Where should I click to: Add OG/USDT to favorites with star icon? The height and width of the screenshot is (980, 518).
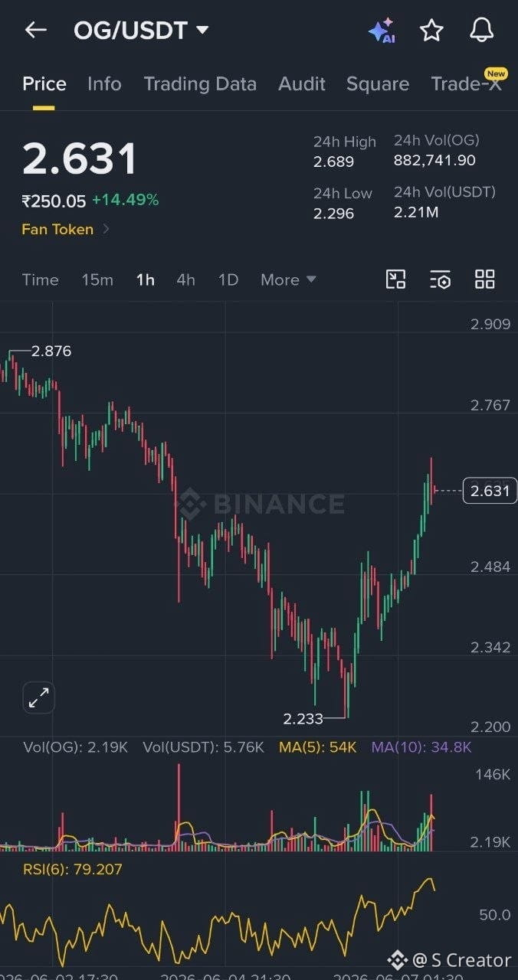pyautogui.click(x=431, y=31)
